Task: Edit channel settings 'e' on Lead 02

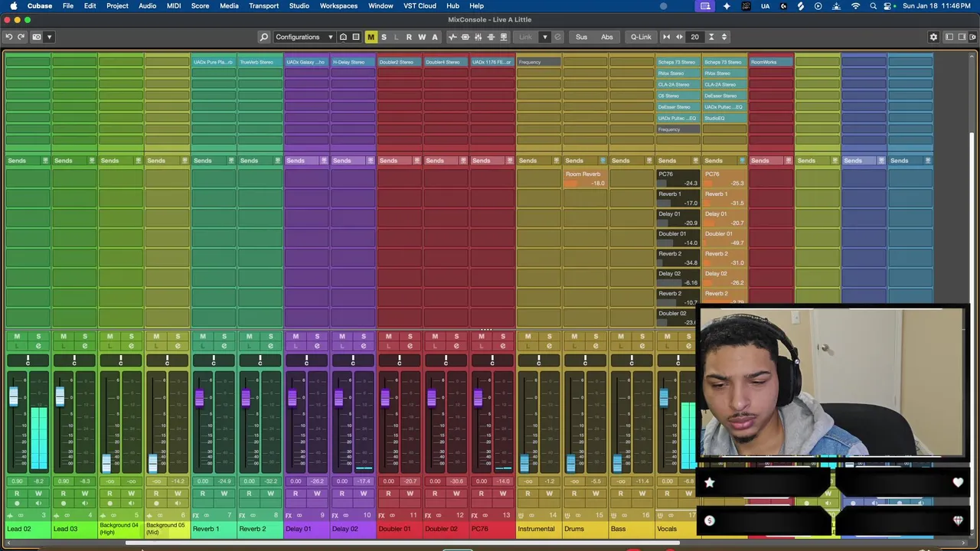Action: pyautogui.click(x=38, y=346)
